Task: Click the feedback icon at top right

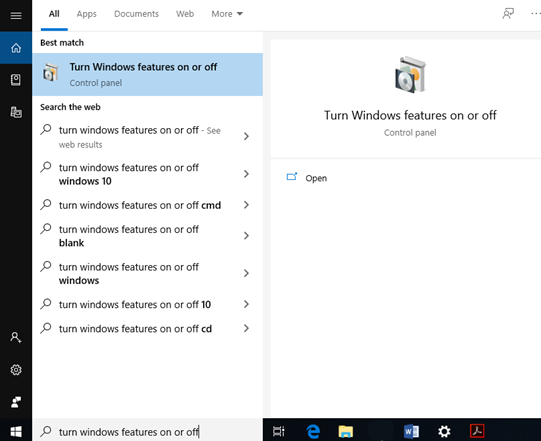Action: (508, 14)
